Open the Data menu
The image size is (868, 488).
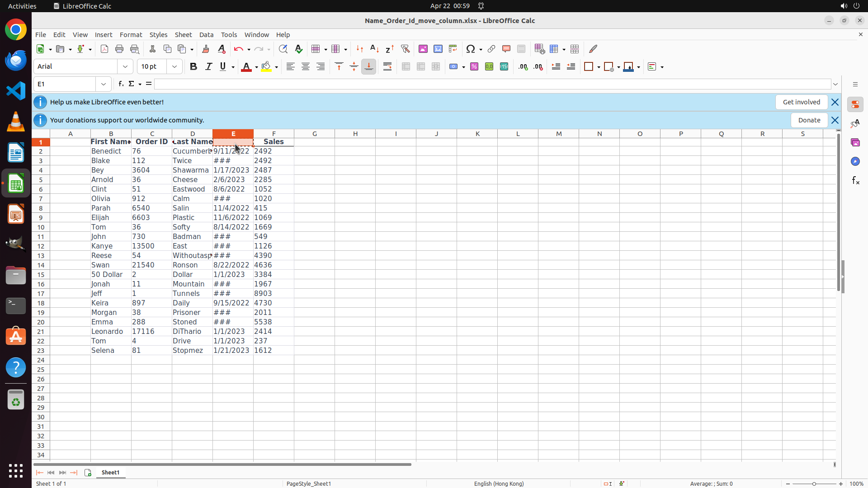point(206,35)
